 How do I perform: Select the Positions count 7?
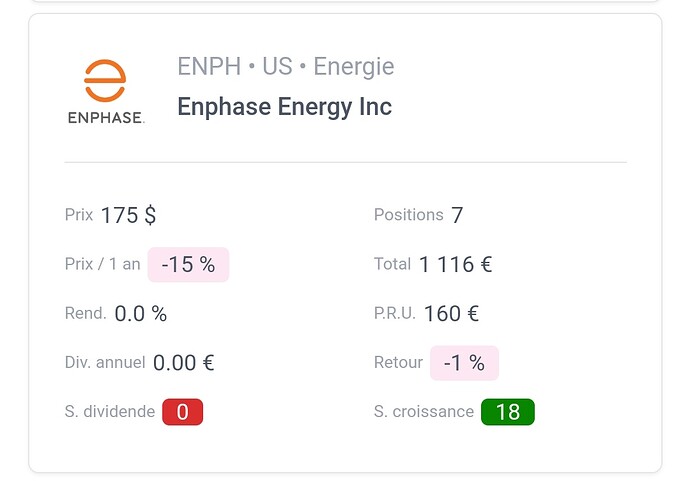pyautogui.click(x=457, y=215)
